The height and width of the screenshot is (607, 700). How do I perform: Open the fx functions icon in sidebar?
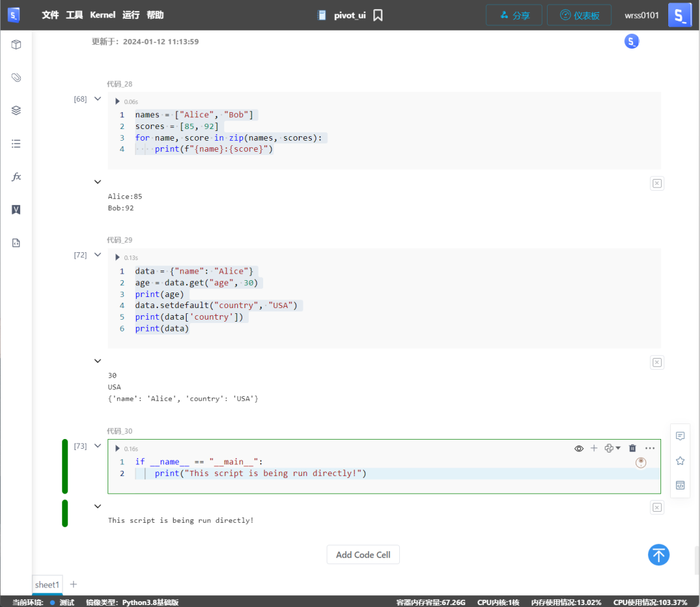click(16, 176)
